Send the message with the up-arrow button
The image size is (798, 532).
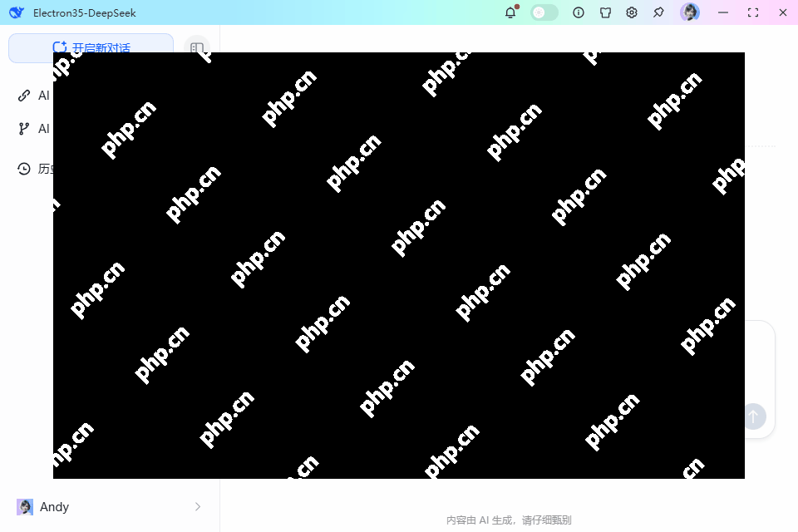coord(754,416)
